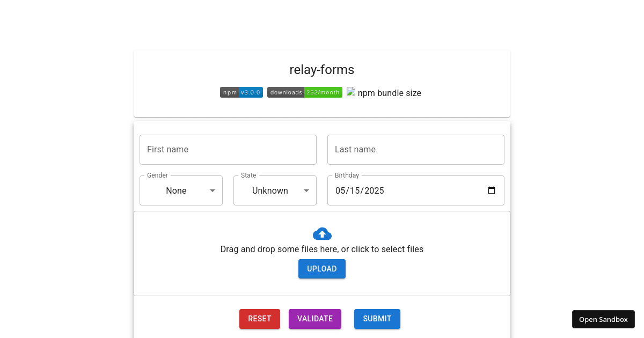Click the State dropdown arrow icon
This screenshot has height=338, width=644.
point(306,190)
